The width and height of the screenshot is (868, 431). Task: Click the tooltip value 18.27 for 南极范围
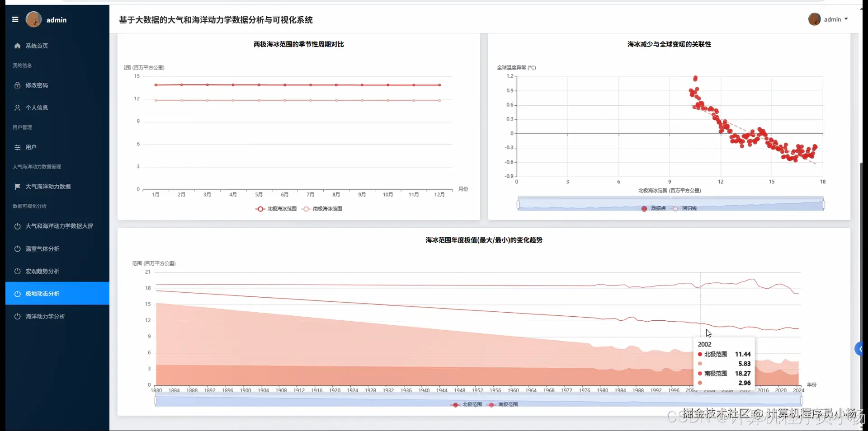(743, 374)
